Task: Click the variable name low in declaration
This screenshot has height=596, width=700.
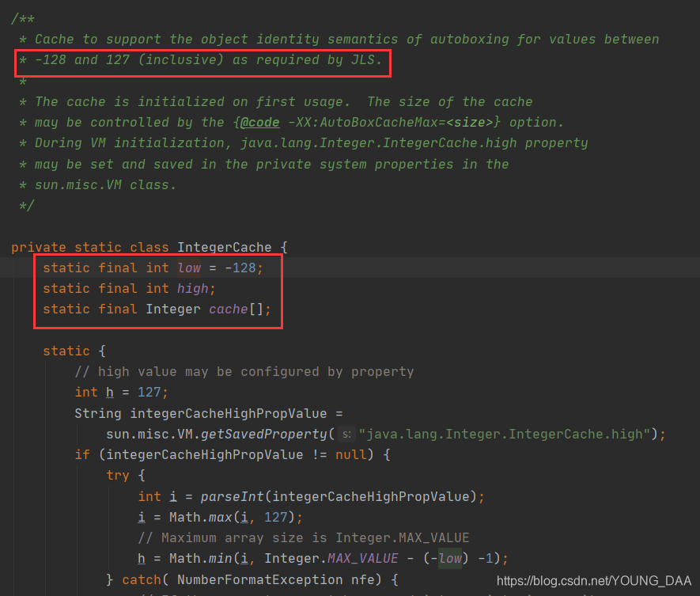Action: (x=189, y=268)
